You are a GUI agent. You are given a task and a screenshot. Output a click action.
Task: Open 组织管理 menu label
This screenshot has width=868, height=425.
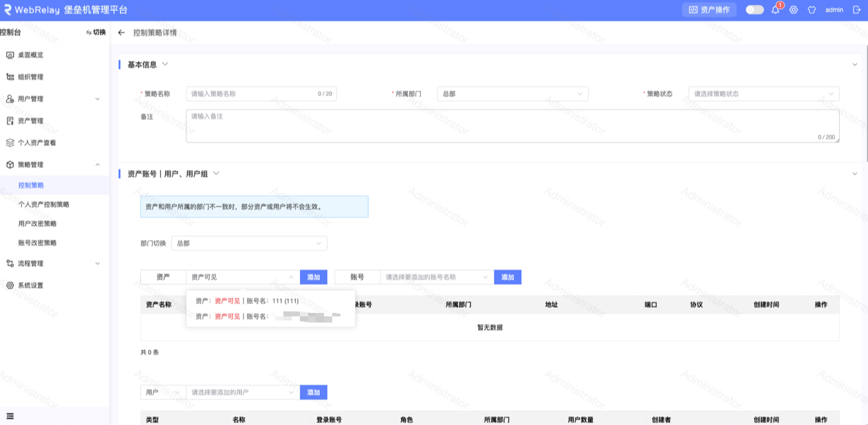pos(30,77)
